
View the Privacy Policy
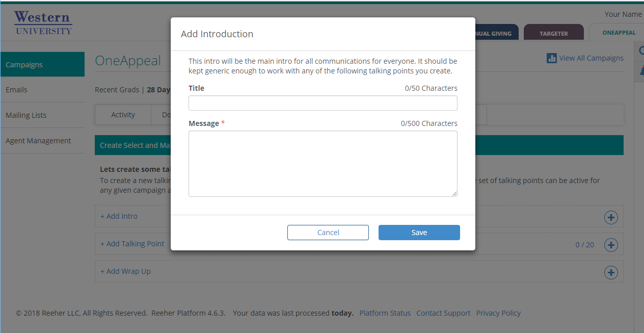point(498,313)
